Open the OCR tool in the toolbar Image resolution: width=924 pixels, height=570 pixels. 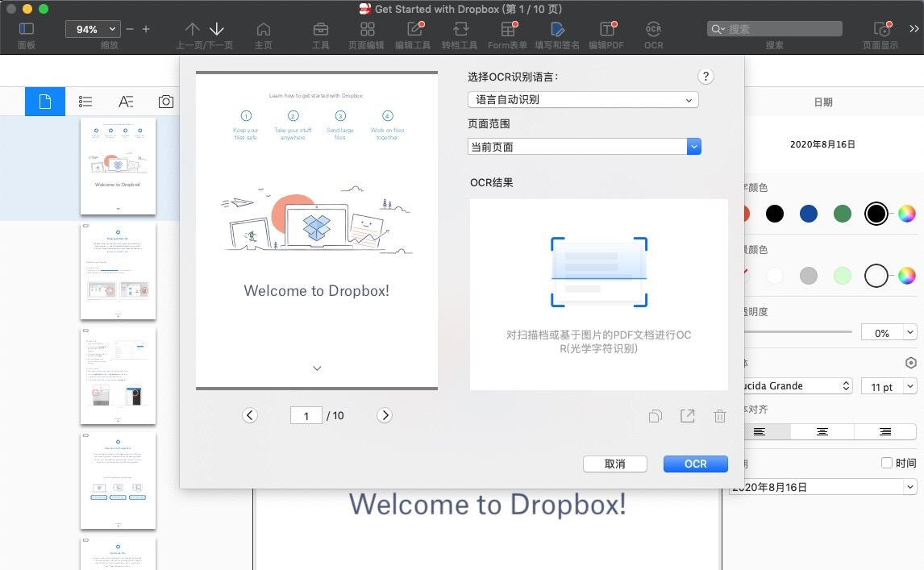click(x=653, y=32)
